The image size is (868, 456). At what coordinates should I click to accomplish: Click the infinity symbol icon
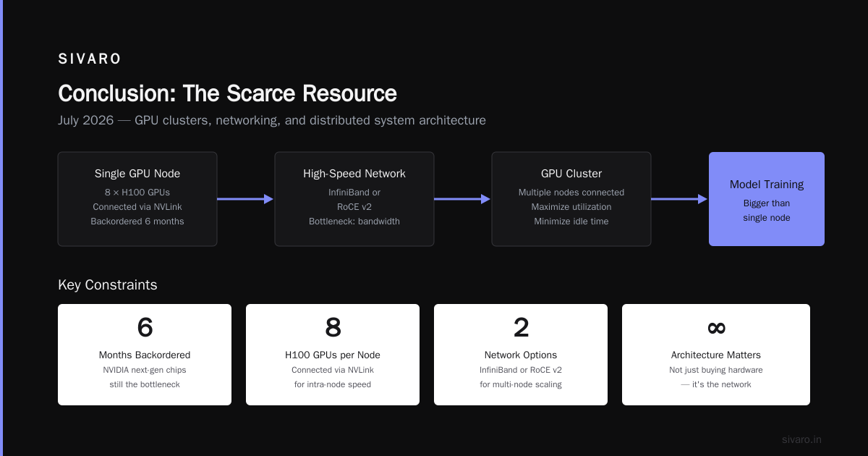click(716, 328)
